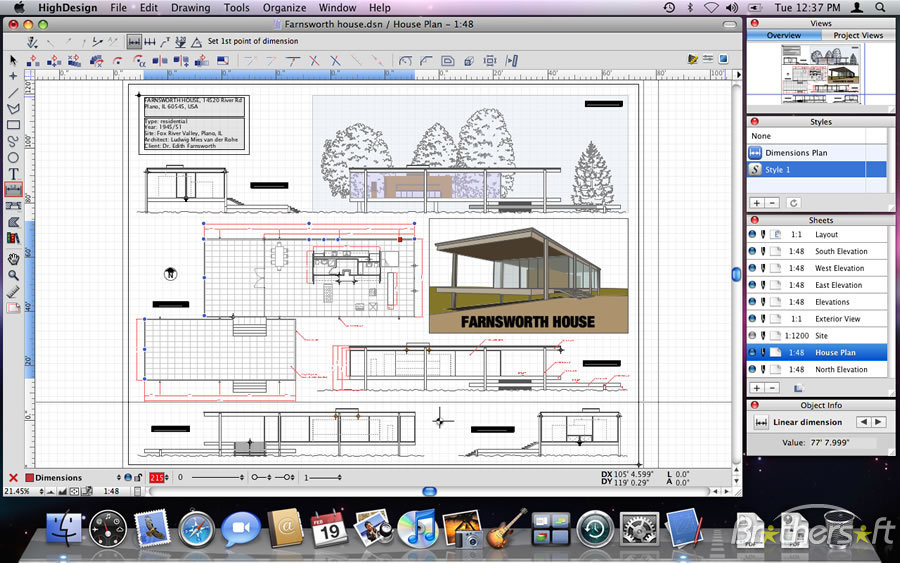Image resolution: width=900 pixels, height=563 pixels.
Task: Click the blue square icon top right toolbar
Action: pos(723,59)
